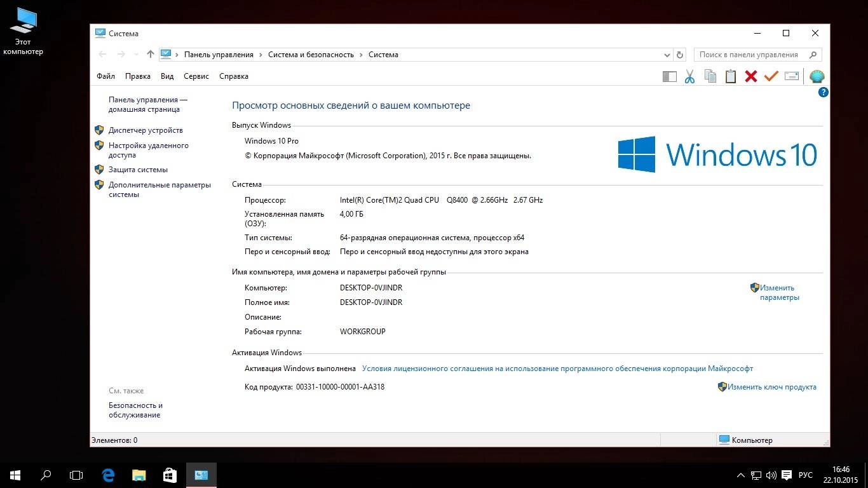868x488 pixels.
Task: Click the РУС language indicator
Action: pyautogui.click(x=806, y=475)
